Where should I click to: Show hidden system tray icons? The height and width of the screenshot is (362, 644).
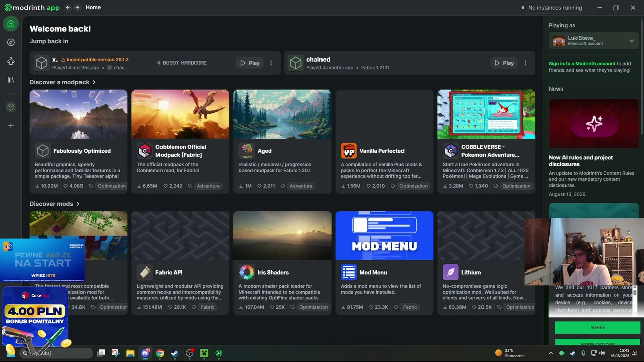coord(552,353)
